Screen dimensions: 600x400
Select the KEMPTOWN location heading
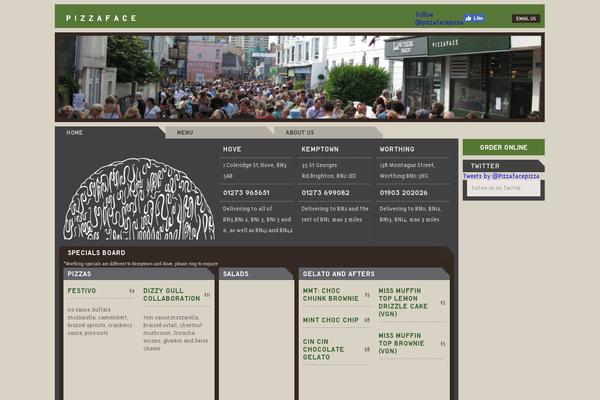point(320,149)
